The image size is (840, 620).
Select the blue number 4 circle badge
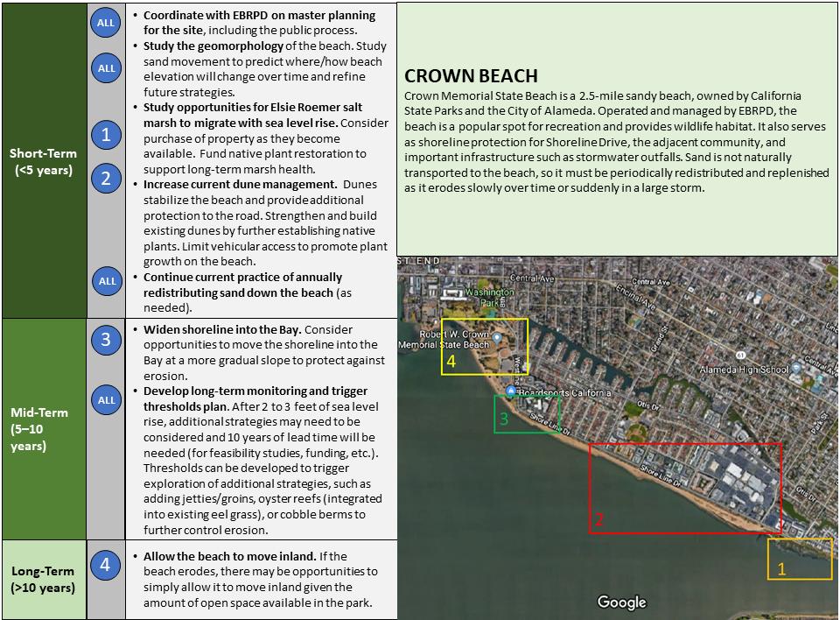[105, 565]
